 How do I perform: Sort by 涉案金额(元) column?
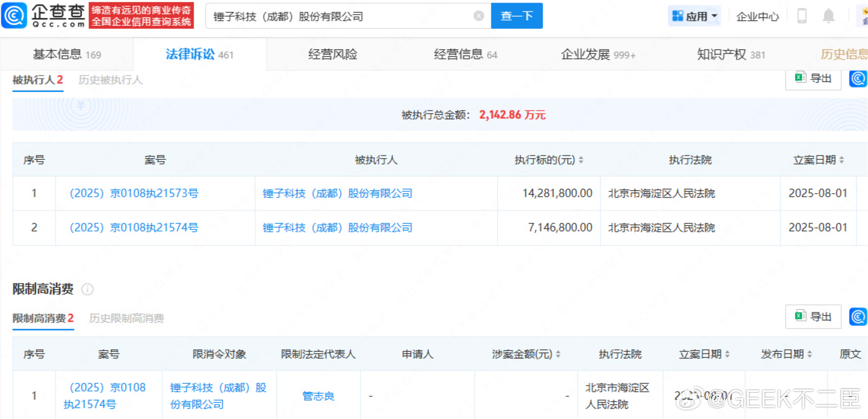(x=558, y=354)
